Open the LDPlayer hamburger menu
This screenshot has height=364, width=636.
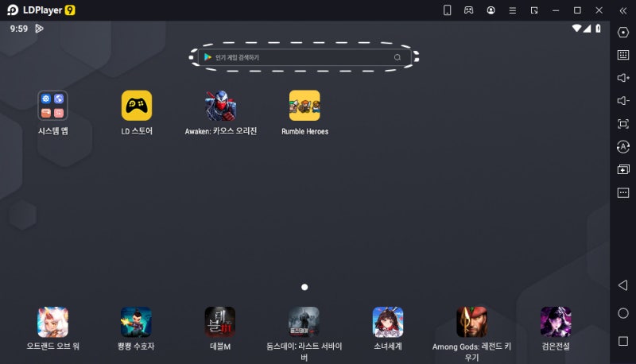pyautogui.click(x=513, y=10)
